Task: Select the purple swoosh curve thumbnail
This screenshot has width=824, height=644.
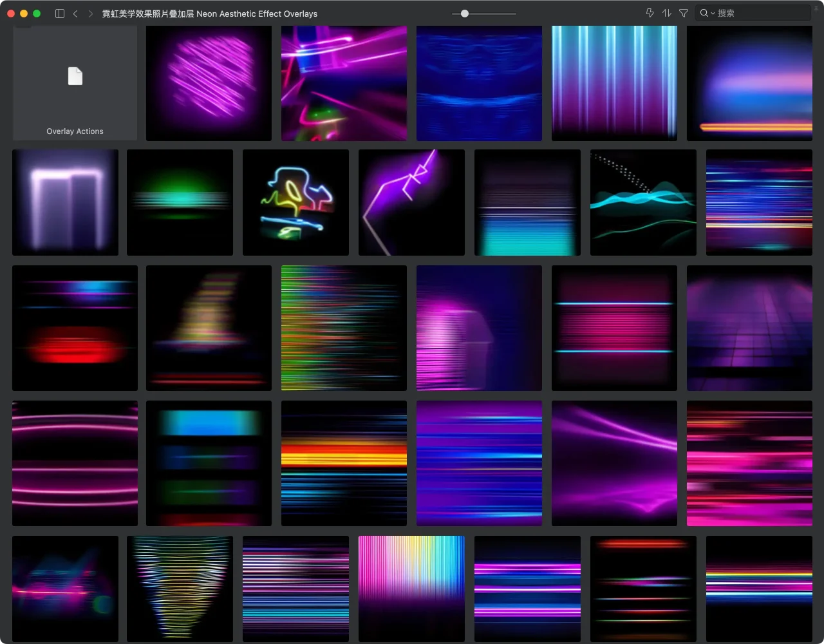Action: pyautogui.click(x=614, y=463)
